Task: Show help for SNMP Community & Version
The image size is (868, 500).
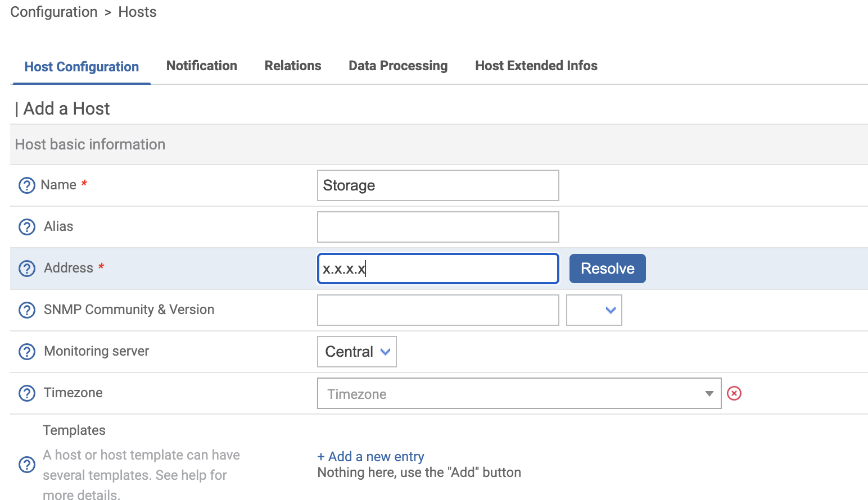Action: pyautogui.click(x=26, y=310)
